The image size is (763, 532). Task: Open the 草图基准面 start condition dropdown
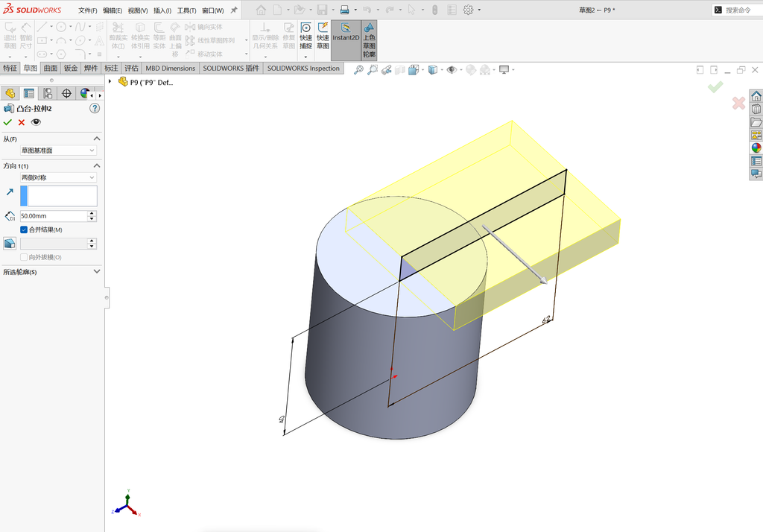click(x=58, y=151)
